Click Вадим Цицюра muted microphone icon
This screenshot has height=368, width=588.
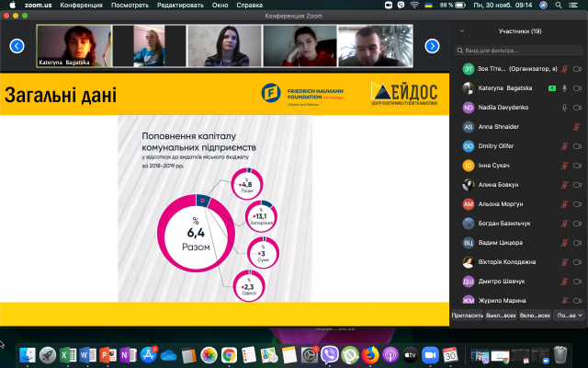[x=564, y=243]
